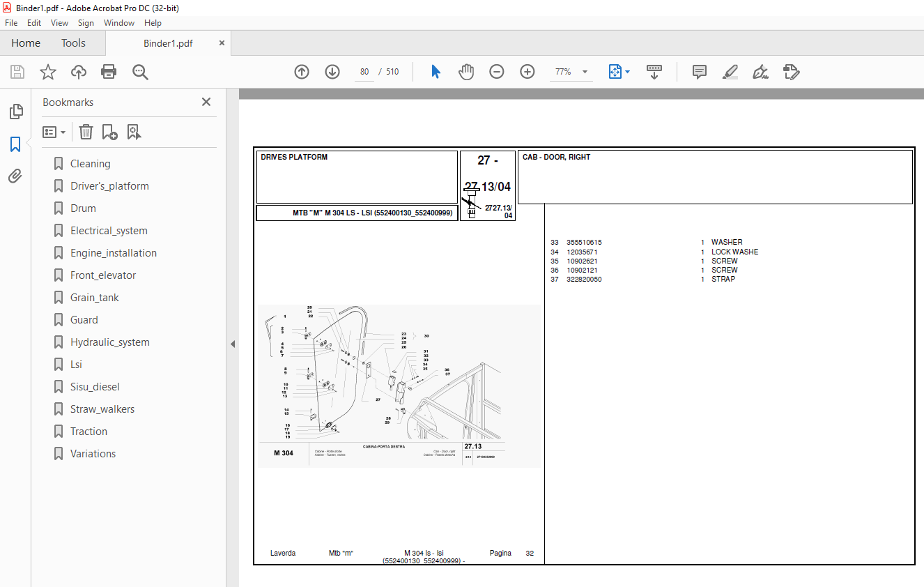Close the Bookmarks panel
The width and height of the screenshot is (924, 587).
coord(206,102)
